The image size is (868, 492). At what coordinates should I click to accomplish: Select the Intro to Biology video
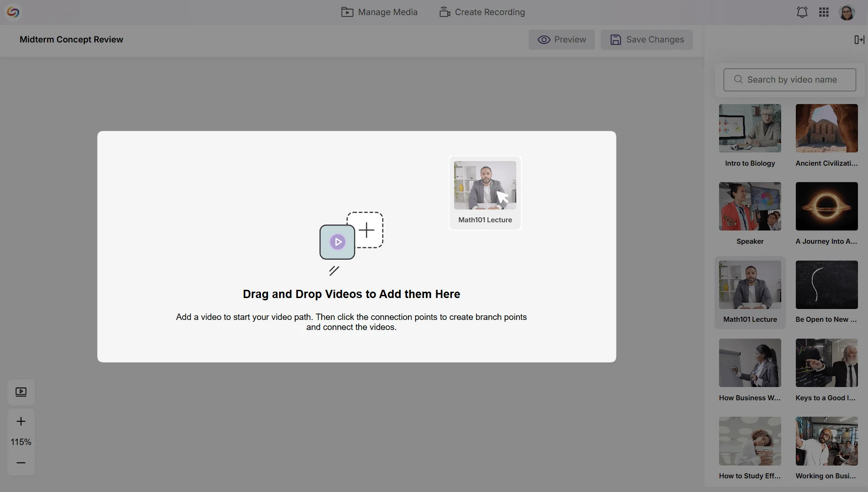[x=750, y=128]
